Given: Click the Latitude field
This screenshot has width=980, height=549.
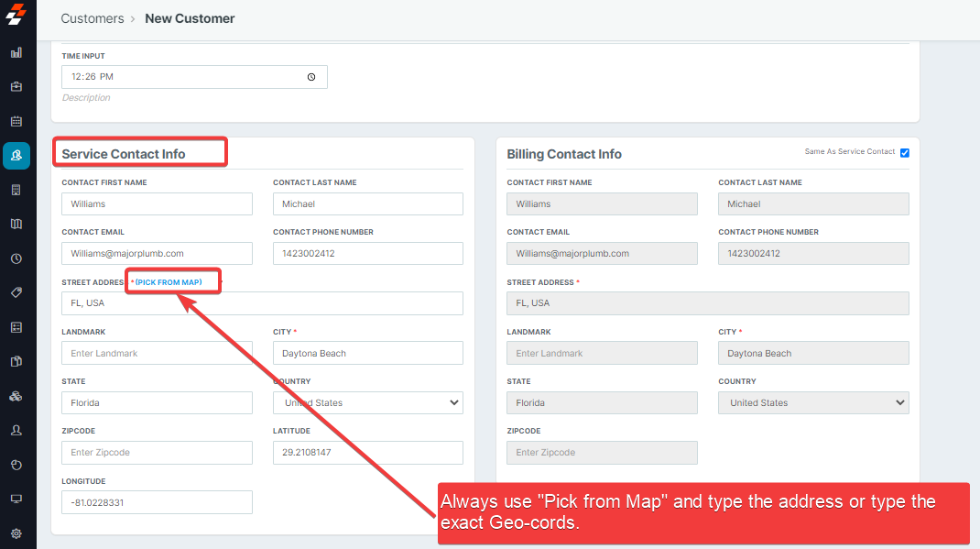Looking at the screenshot, I should coord(368,453).
